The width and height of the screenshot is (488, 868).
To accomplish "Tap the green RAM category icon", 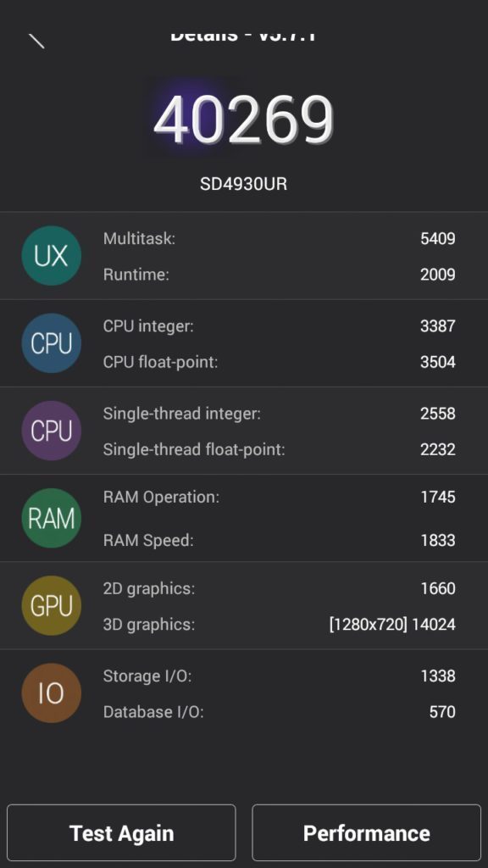I will tap(52, 518).
